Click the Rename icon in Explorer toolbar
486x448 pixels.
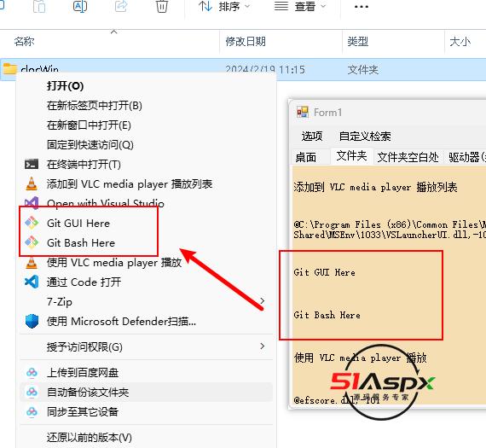coord(80,6)
